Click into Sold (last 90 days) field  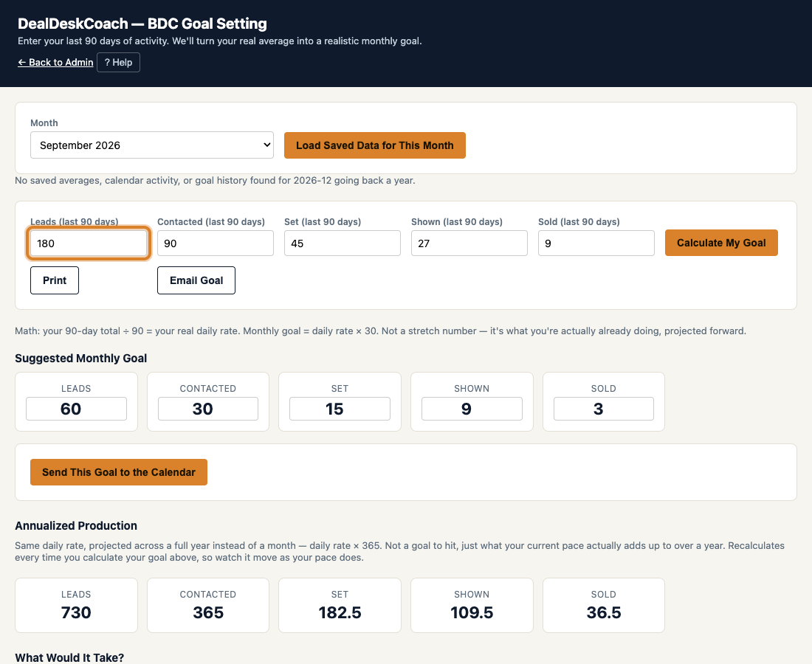pos(596,243)
